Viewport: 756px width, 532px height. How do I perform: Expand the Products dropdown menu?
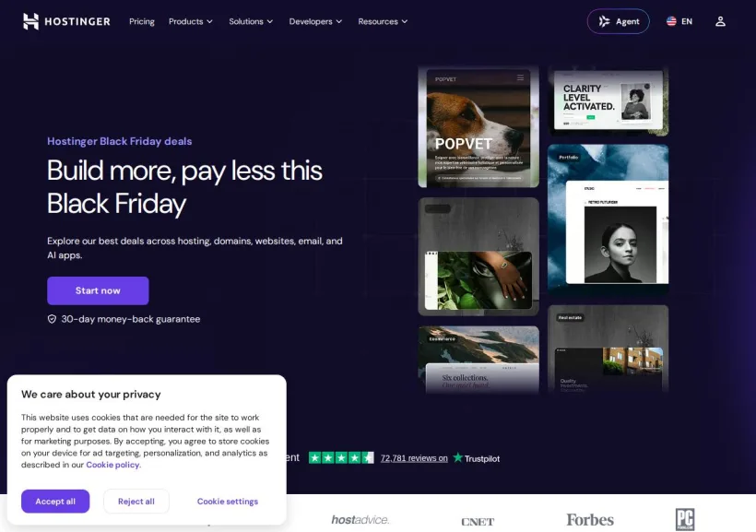pyautogui.click(x=191, y=21)
